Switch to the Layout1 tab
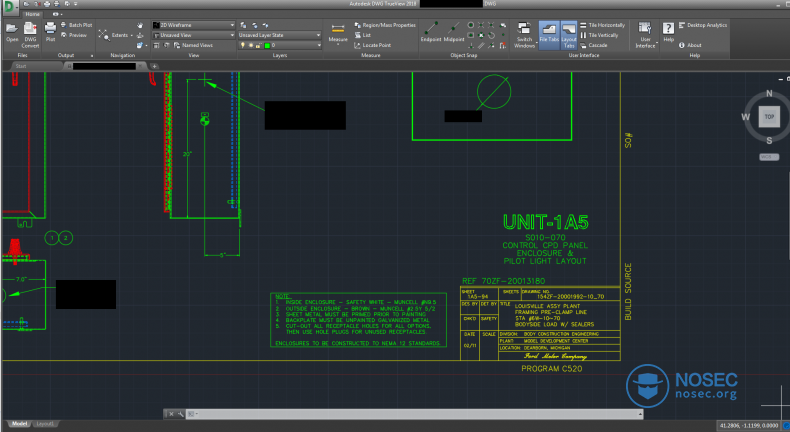This screenshot has width=790, height=432. [44, 424]
